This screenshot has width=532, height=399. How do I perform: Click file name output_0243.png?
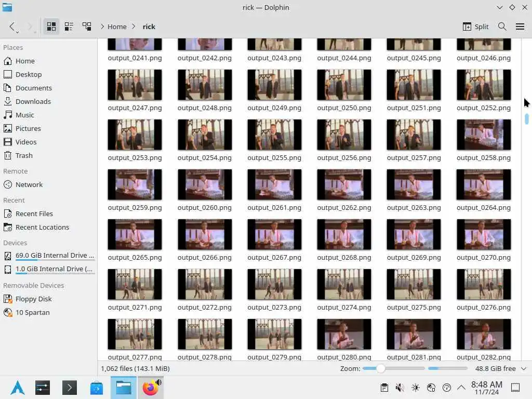click(x=274, y=58)
